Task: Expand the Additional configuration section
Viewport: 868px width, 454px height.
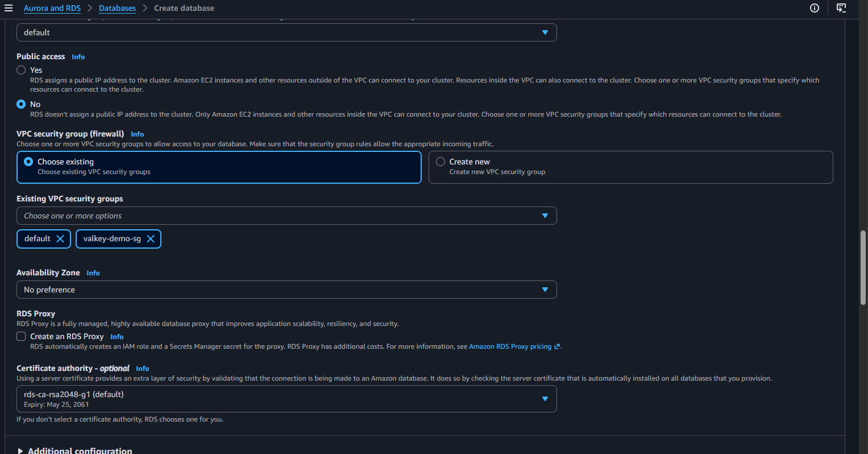Action: pos(74,451)
